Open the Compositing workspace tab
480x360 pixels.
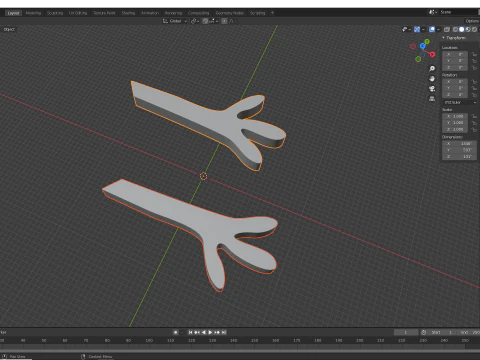[x=199, y=13]
